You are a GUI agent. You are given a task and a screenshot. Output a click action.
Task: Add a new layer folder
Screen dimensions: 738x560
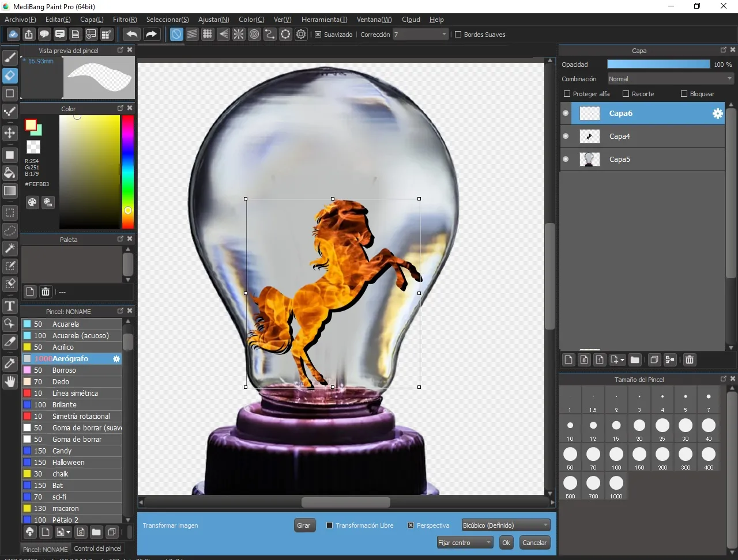(635, 360)
